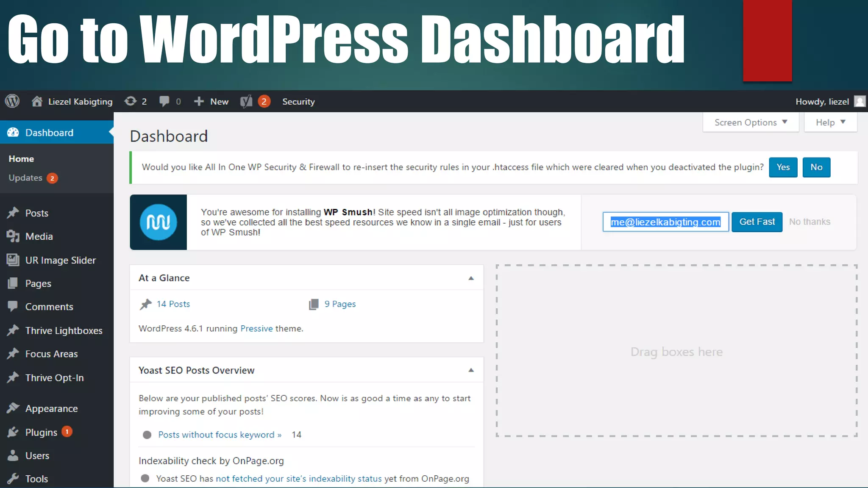Click the home icon beside Liezel Kabigting
This screenshot has width=868, height=488.
(37, 101)
